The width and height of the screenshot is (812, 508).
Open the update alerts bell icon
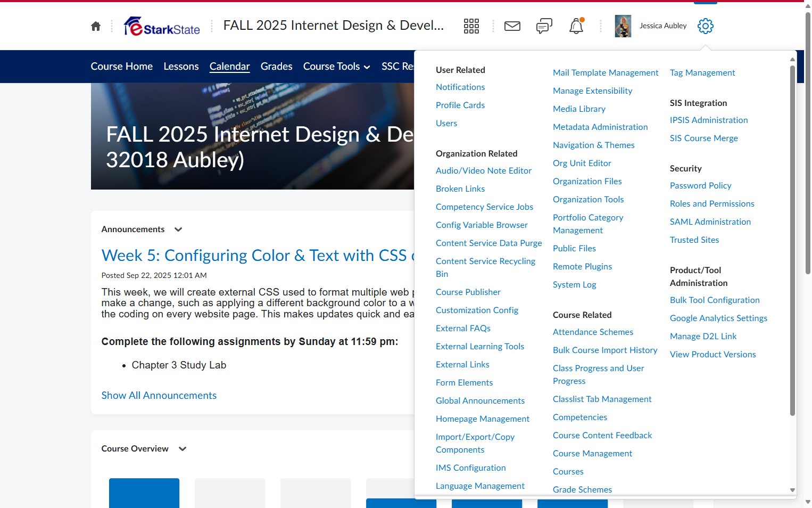pyautogui.click(x=576, y=26)
